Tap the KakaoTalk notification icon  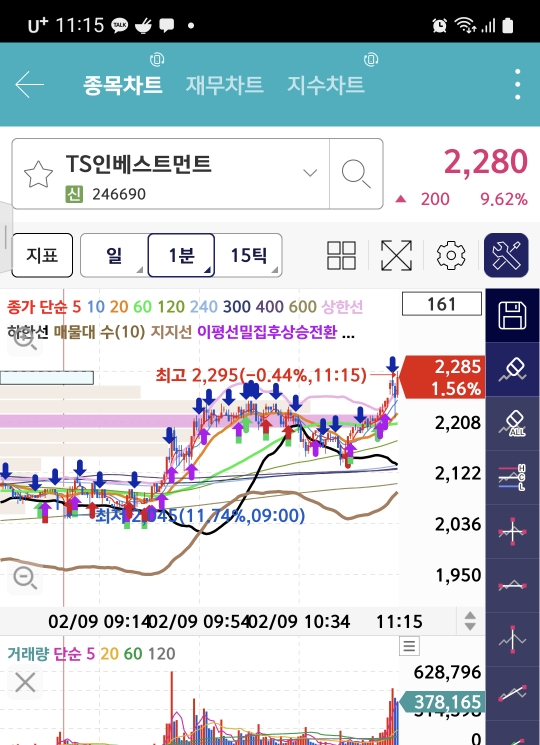pyautogui.click(x=120, y=25)
